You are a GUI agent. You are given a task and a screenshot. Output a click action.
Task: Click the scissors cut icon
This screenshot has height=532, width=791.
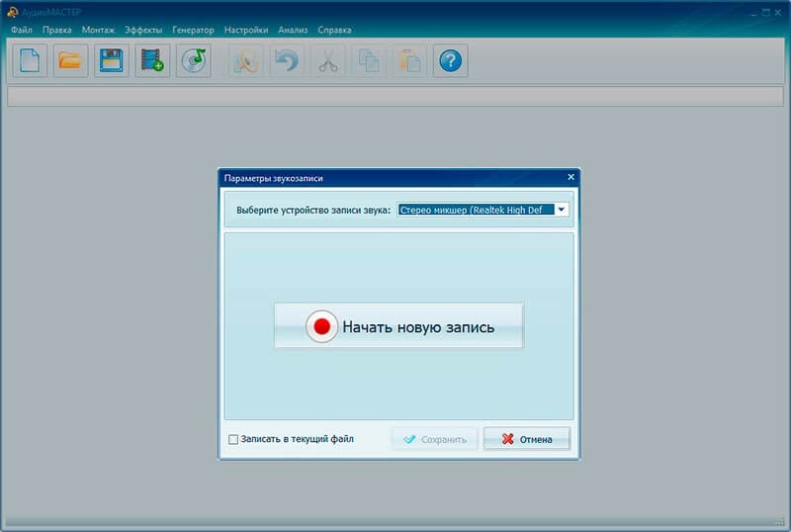coord(328,61)
